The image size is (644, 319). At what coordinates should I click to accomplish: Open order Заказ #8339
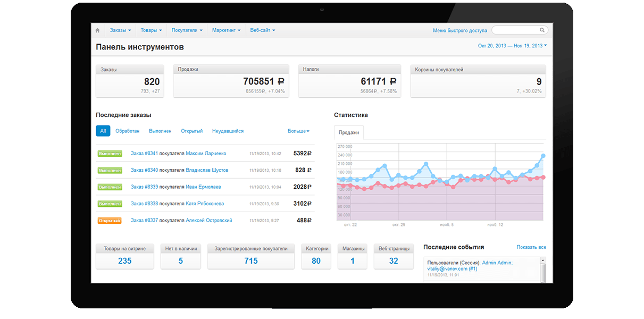(145, 187)
